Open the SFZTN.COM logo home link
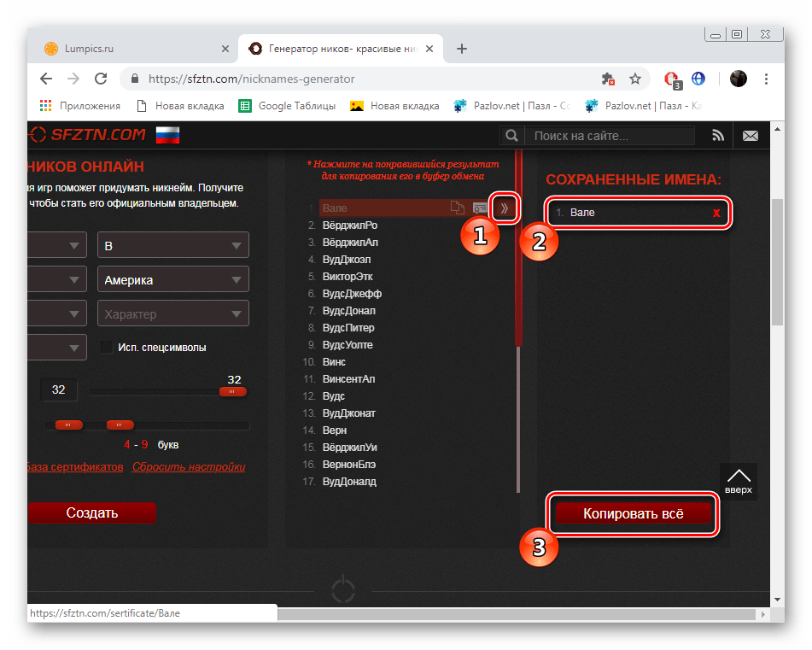Image resolution: width=812 pixels, height=650 pixels. 87,135
